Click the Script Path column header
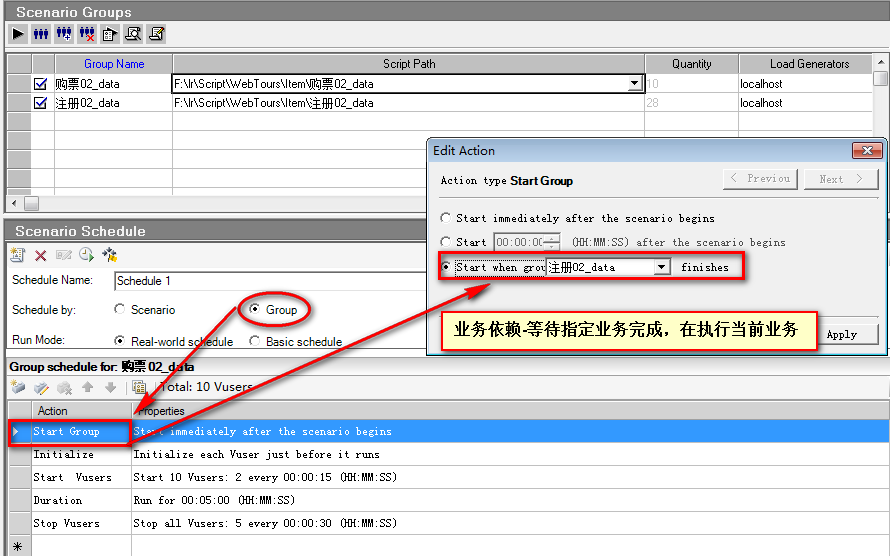This screenshot has width=890, height=556. tap(409, 64)
